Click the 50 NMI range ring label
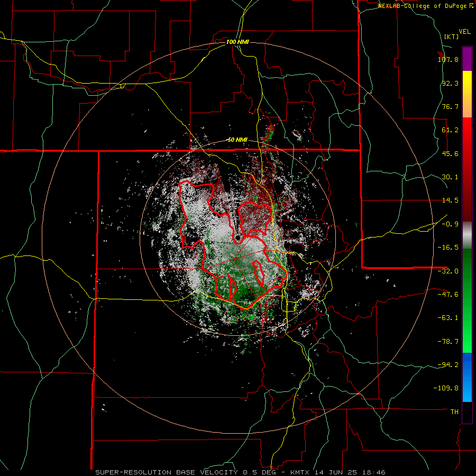476x476 pixels. (237, 140)
